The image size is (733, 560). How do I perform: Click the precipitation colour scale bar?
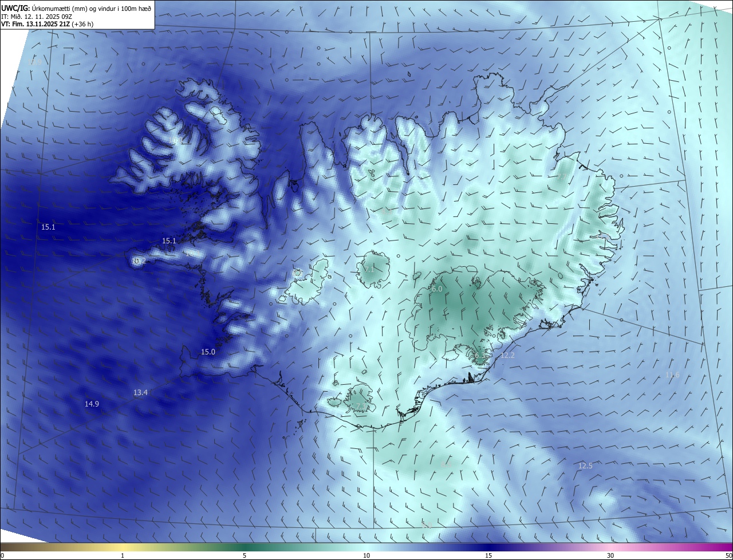pyautogui.click(x=366, y=547)
